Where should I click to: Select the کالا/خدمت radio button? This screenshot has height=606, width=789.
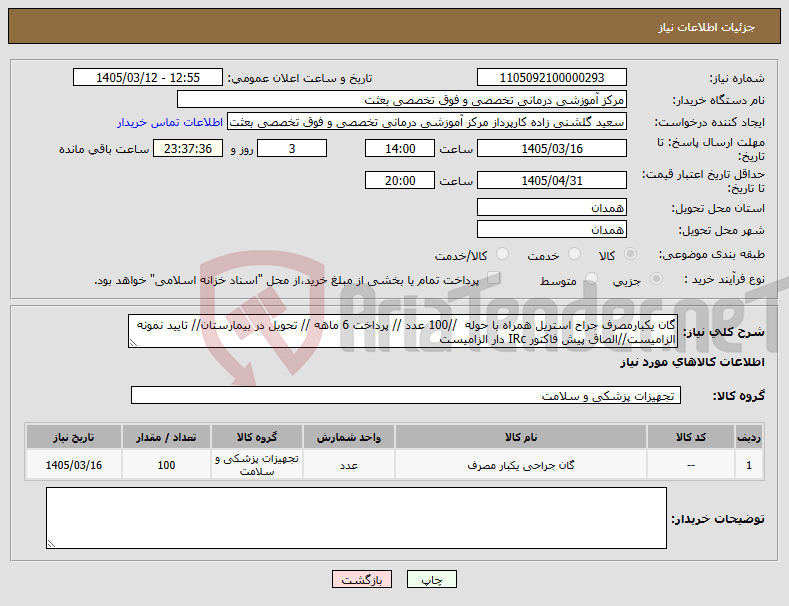tap(502, 254)
